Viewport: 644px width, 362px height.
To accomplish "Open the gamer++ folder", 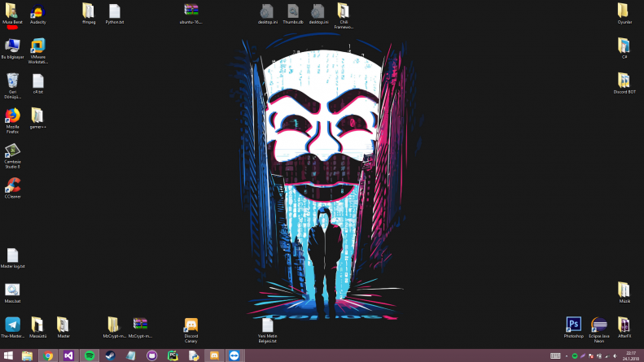I will [37, 118].
